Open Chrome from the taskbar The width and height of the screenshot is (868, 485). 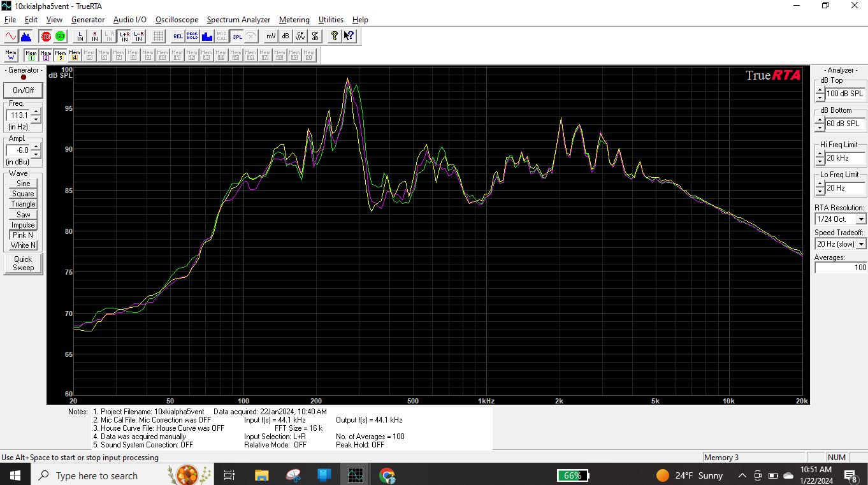point(387,475)
